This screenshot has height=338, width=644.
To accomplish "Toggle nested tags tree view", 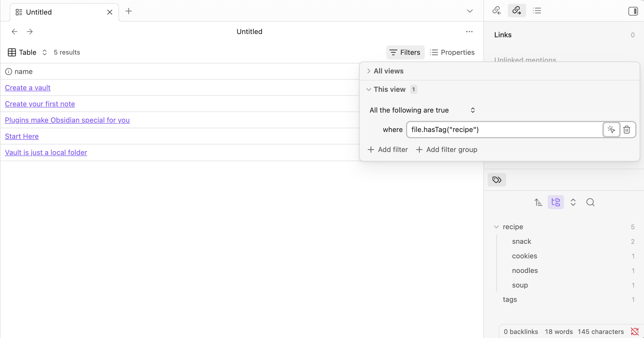I will point(556,202).
